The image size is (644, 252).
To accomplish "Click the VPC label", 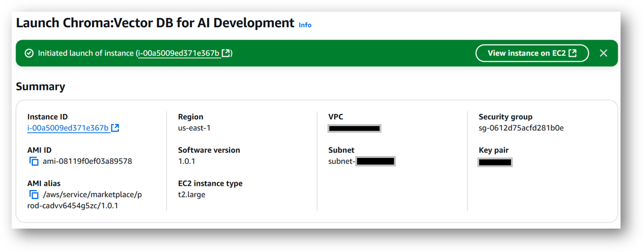I will point(336,117).
